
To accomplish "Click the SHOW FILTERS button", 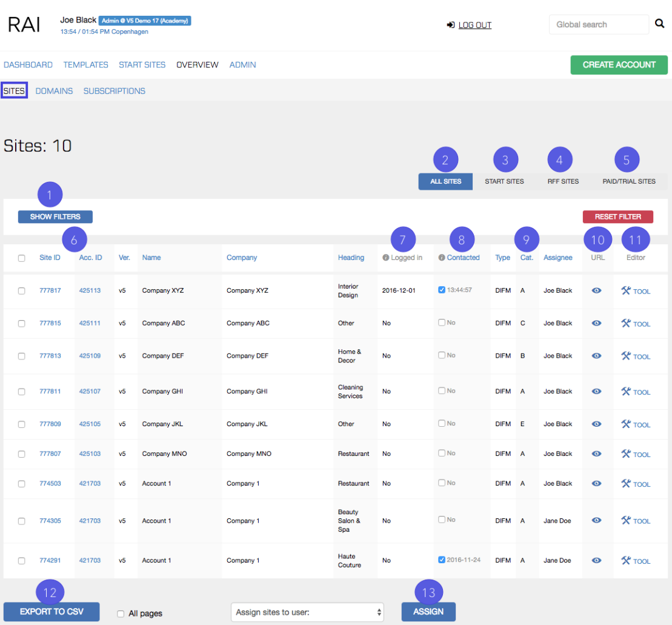I will coord(55,216).
